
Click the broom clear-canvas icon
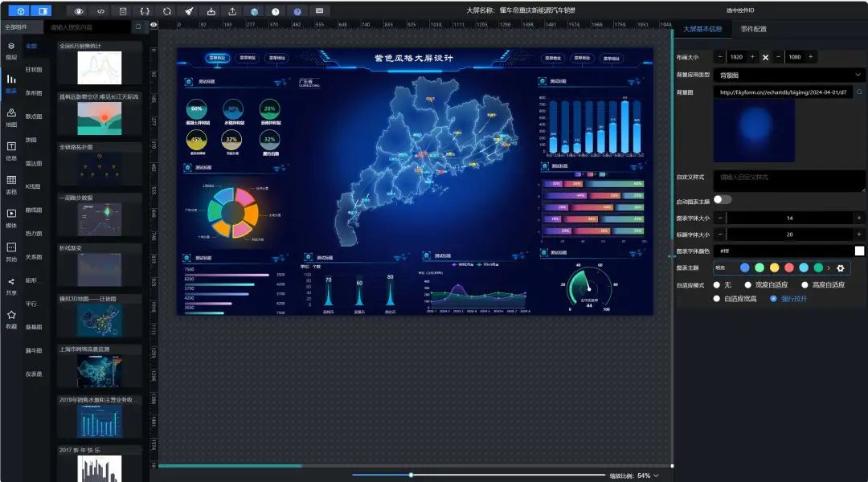click(x=188, y=11)
